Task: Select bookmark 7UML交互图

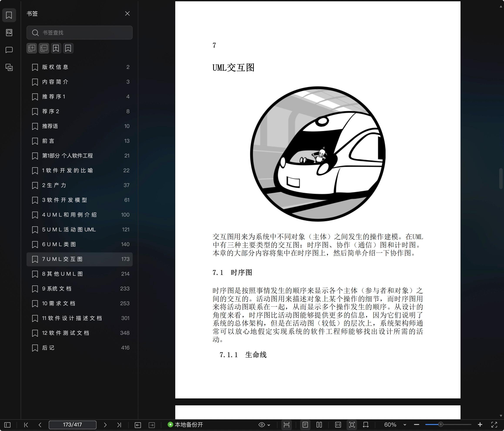Action: [x=80, y=259]
